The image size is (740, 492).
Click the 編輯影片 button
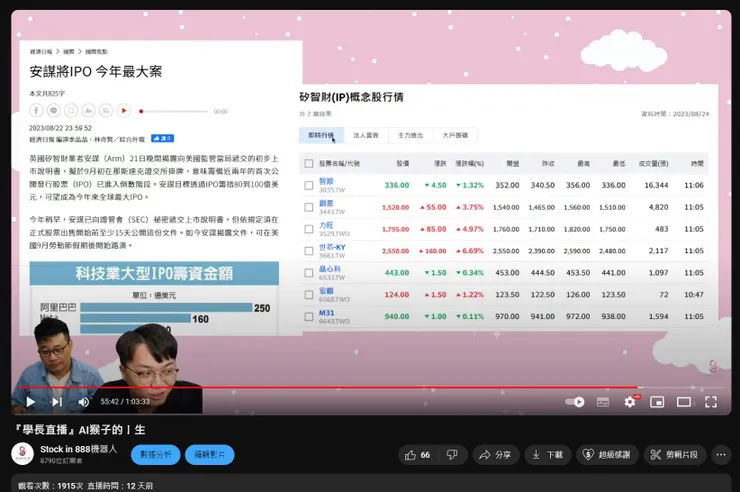210,455
